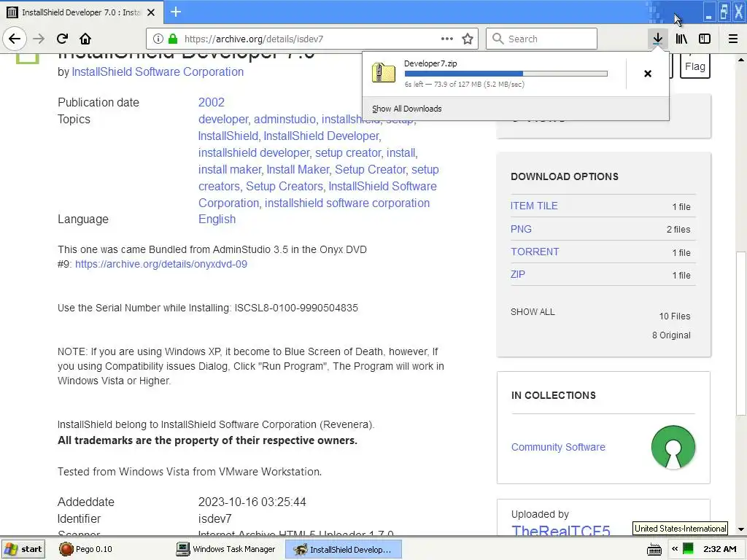Click the Developer7.zip file icon
The width and height of the screenshot is (747, 560).
[384, 73]
